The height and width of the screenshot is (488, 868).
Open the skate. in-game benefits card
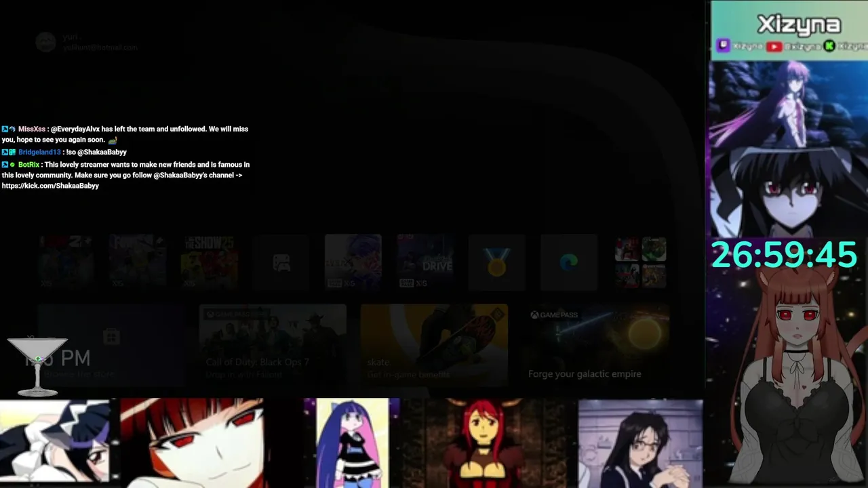tap(434, 345)
